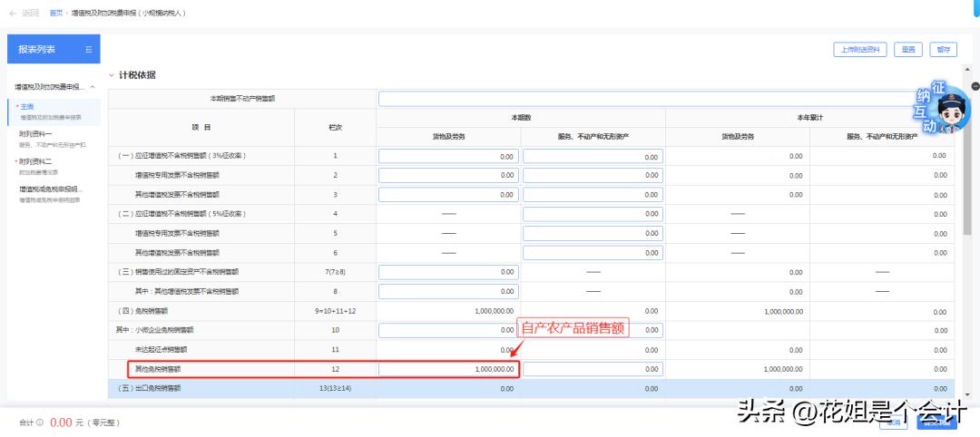
Task: Click the 本期数 column header
Action: pos(521,117)
